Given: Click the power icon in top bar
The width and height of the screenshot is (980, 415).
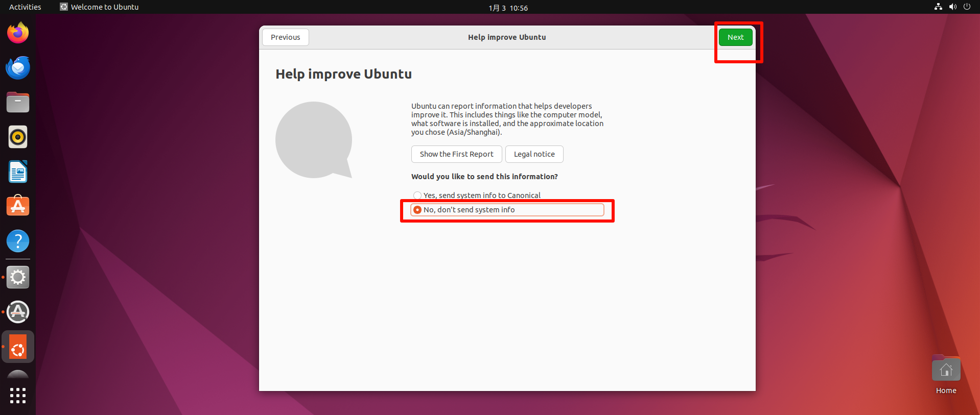Looking at the screenshot, I should 967,7.
